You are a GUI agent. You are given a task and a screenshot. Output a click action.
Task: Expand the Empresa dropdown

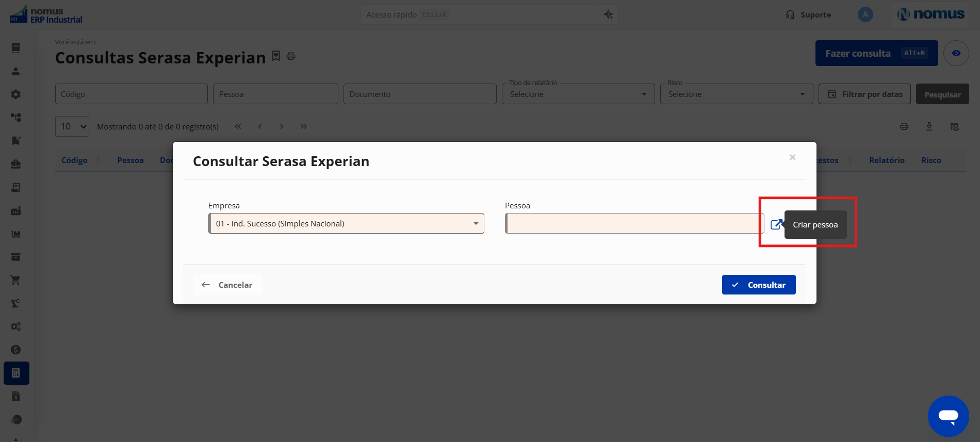(x=346, y=223)
